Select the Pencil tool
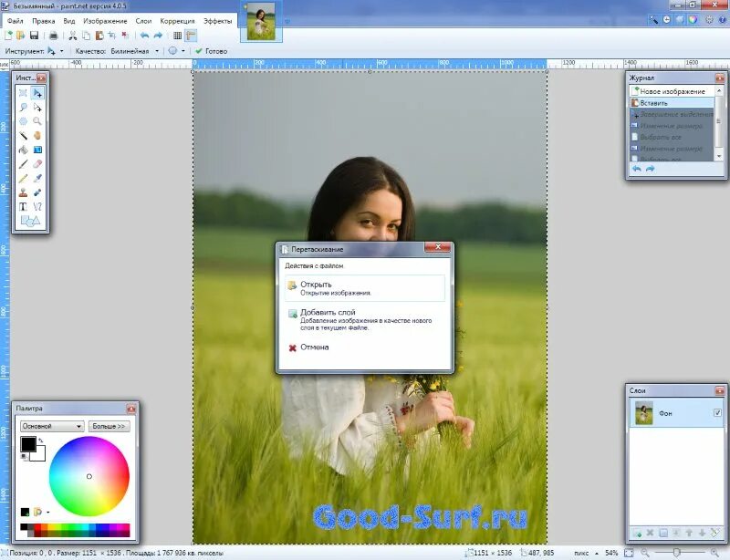 click(x=23, y=178)
